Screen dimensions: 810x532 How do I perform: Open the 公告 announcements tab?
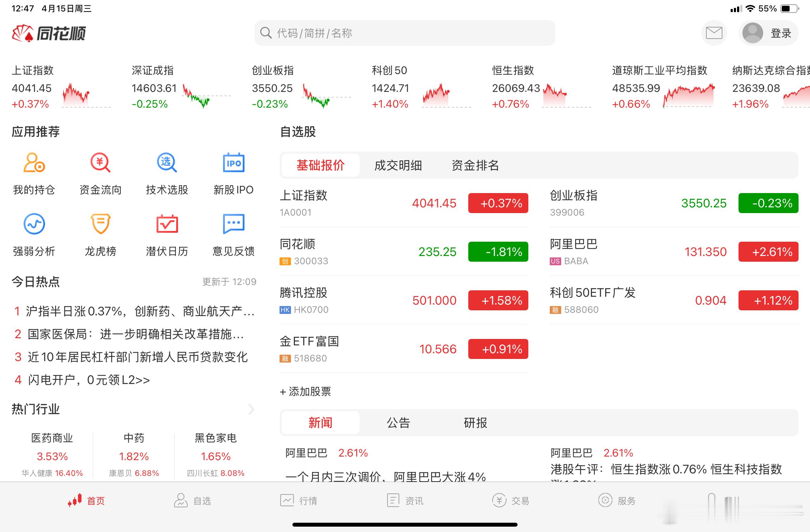point(398,423)
